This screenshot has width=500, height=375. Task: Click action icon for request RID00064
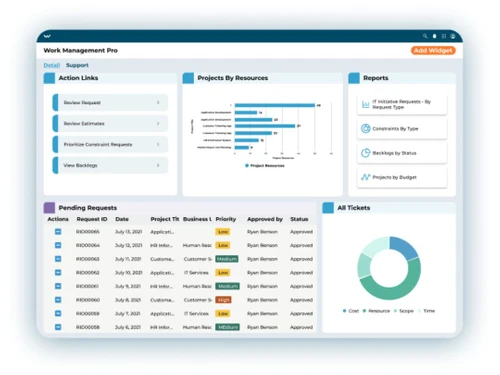coord(58,245)
